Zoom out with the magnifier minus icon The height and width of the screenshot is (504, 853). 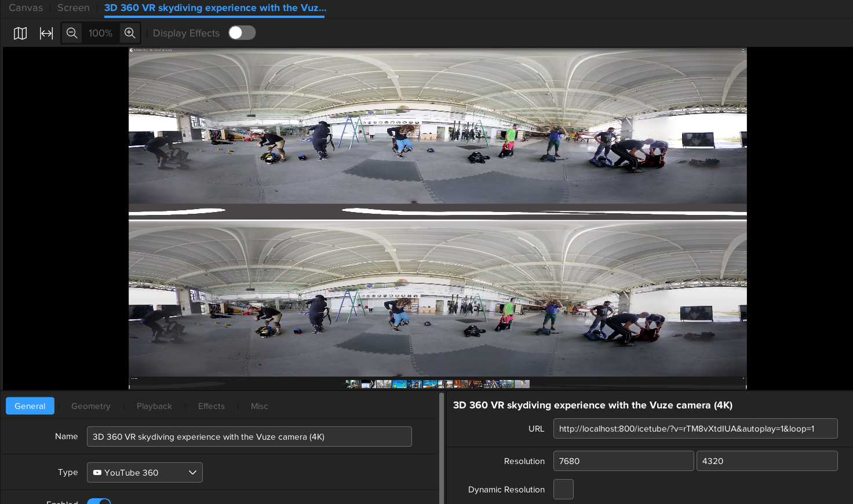[72, 33]
